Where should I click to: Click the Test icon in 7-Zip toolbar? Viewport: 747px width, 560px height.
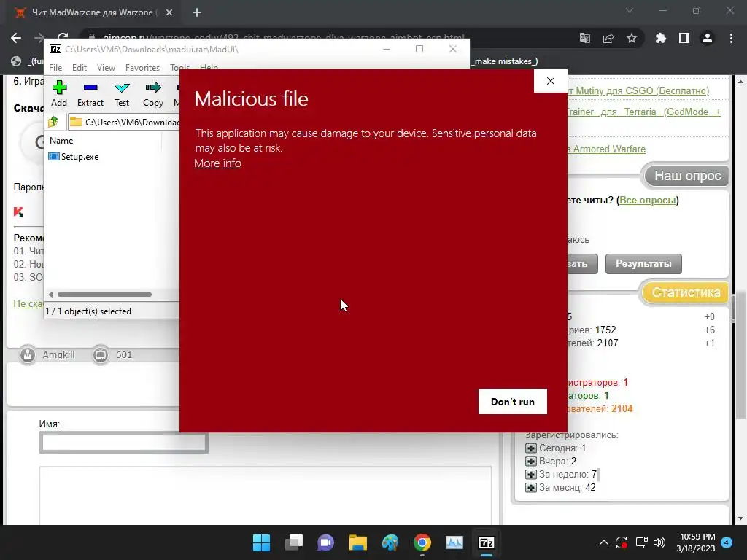tap(122, 93)
